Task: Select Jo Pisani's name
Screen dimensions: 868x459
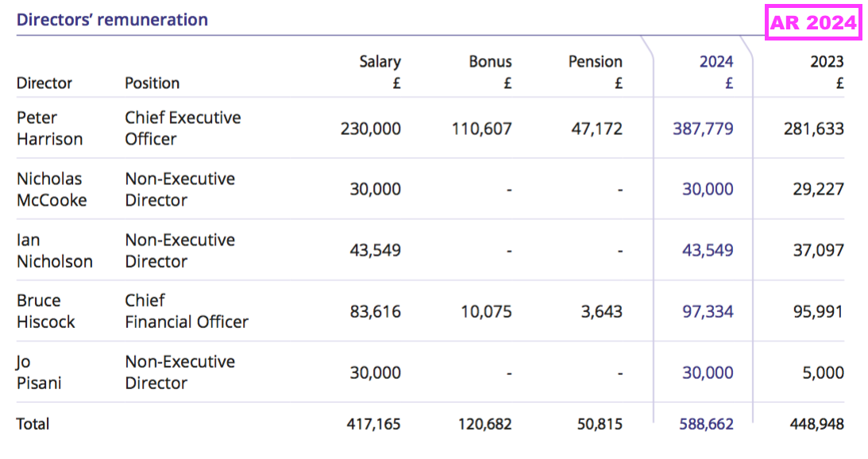Action: tap(39, 372)
